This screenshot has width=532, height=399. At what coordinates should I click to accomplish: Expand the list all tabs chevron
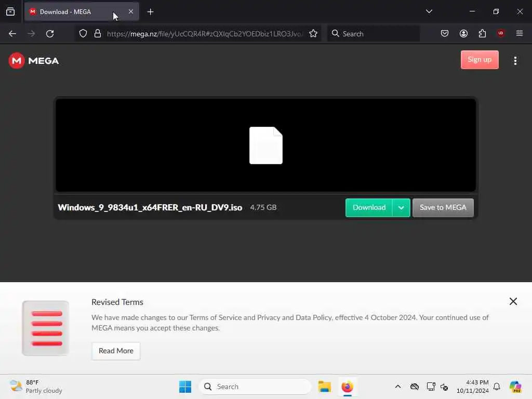[x=429, y=11]
